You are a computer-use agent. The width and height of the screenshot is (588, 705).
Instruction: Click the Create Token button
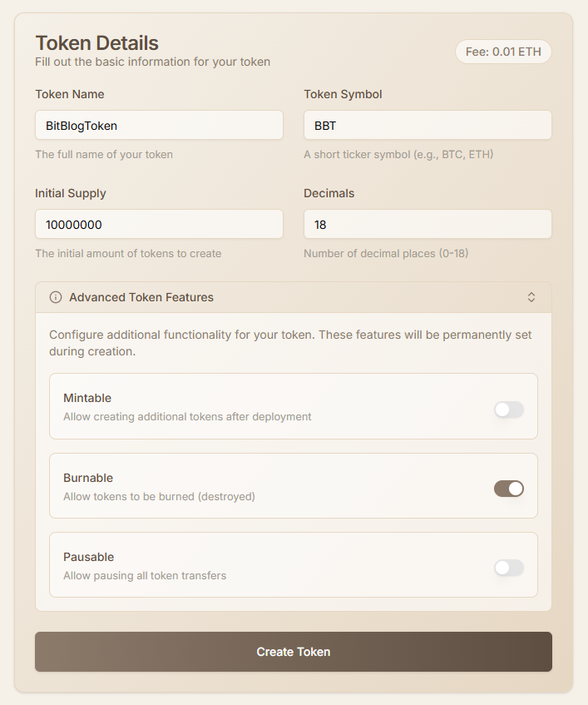[x=294, y=652]
